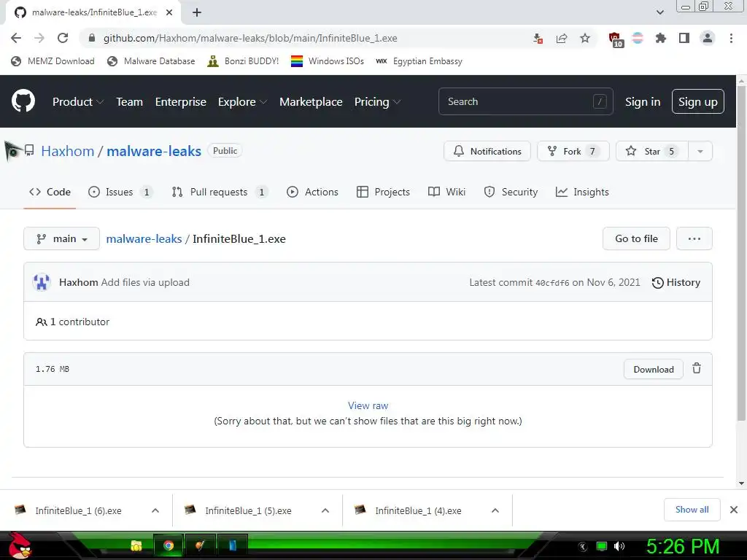747x560 pixels.
Task: Open the Angry Birds start button
Action: [x=20, y=545]
